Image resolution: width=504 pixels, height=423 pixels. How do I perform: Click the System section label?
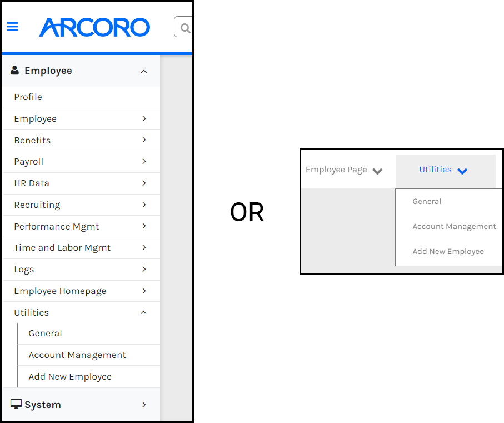point(43,405)
